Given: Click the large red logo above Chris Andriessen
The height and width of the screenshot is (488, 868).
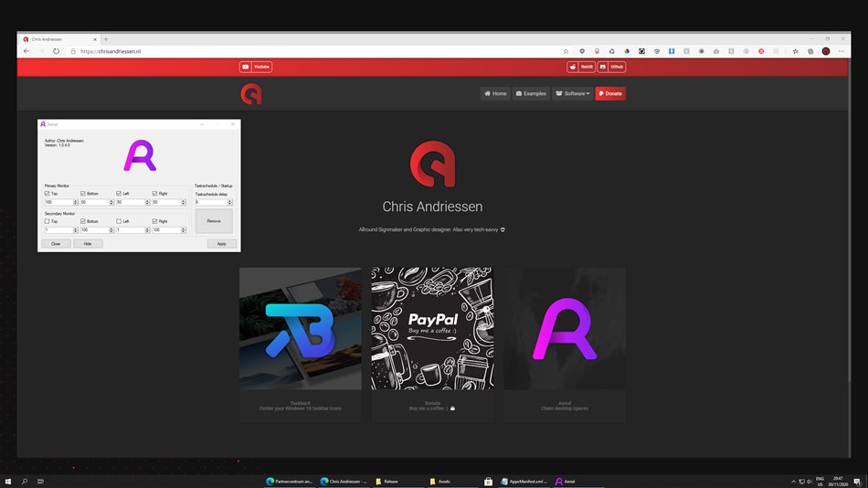Looking at the screenshot, I should pos(433,164).
